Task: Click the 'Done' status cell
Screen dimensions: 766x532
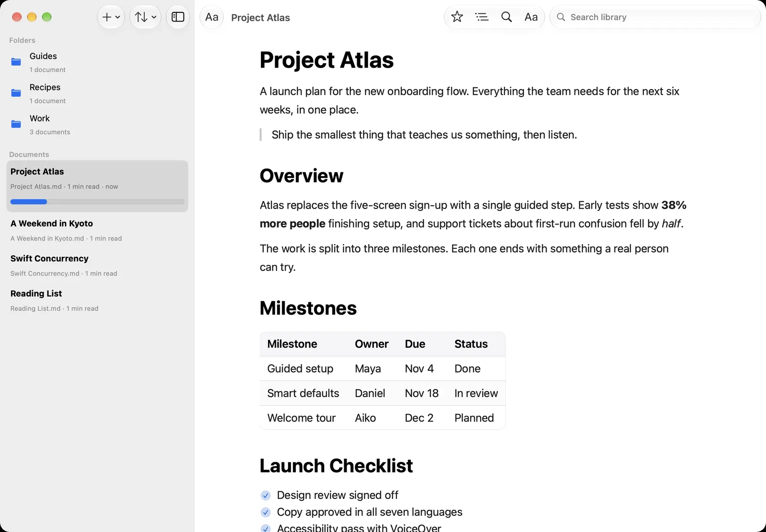Action: pyautogui.click(x=467, y=368)
